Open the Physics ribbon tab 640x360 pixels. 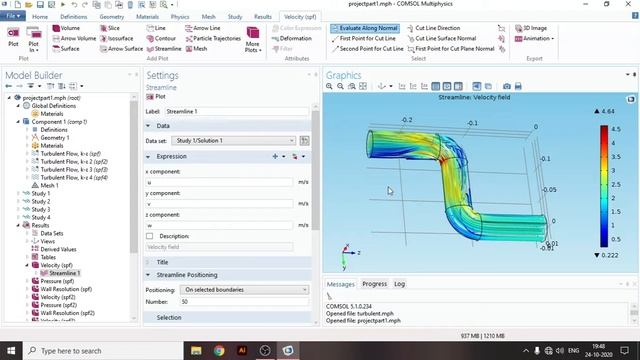pos(180,17)
